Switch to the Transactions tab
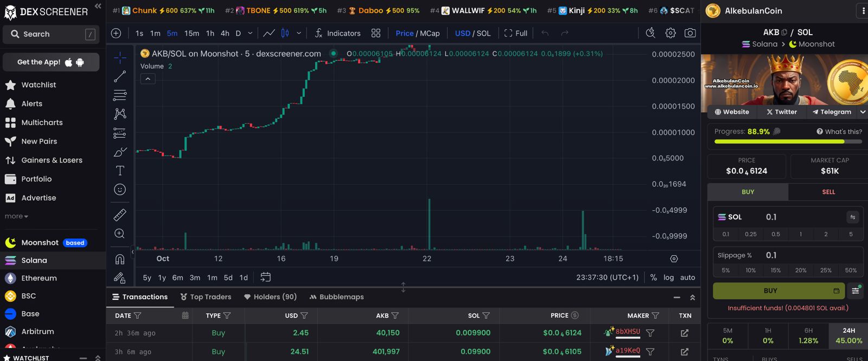The height and width of the screenshot is (361, 868). (140, 297)
